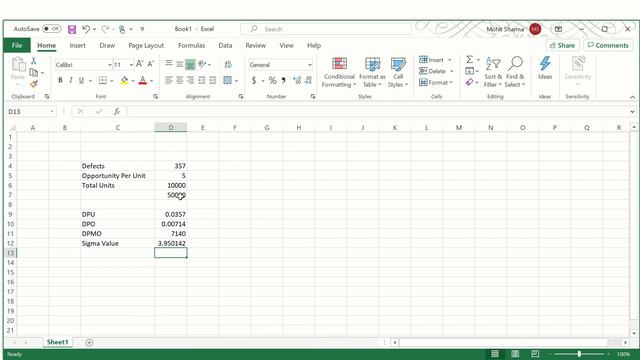
Task: Expand the Name Box dropdown arrow
Action: 52,111
